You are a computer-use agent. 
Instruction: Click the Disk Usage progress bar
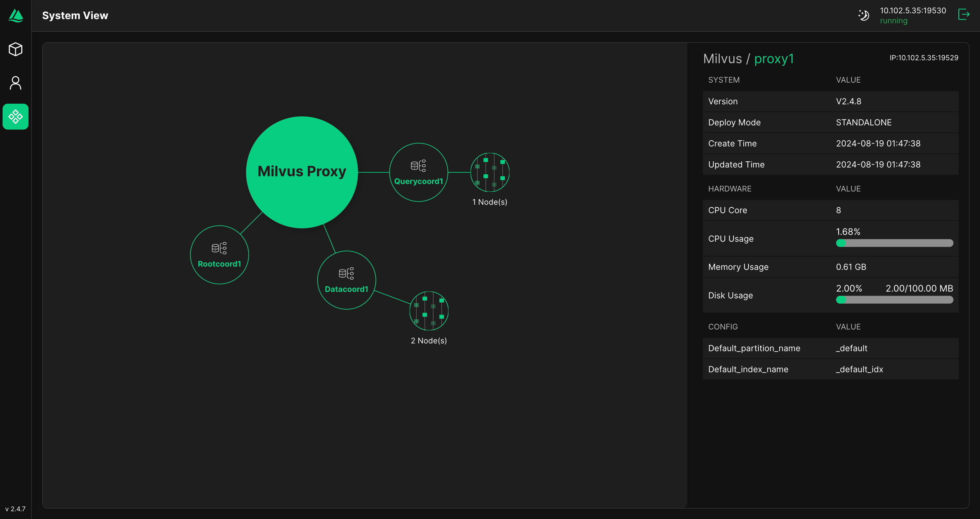pyautogui.click(x=894, y=300)
